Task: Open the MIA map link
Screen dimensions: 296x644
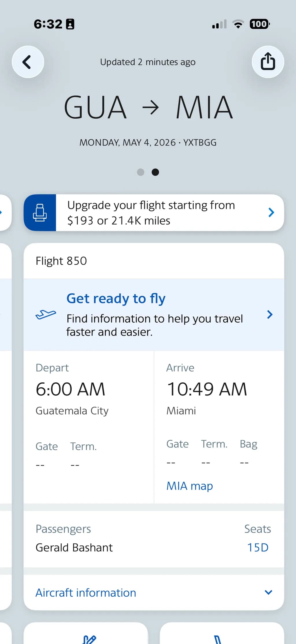Action: 190,486
